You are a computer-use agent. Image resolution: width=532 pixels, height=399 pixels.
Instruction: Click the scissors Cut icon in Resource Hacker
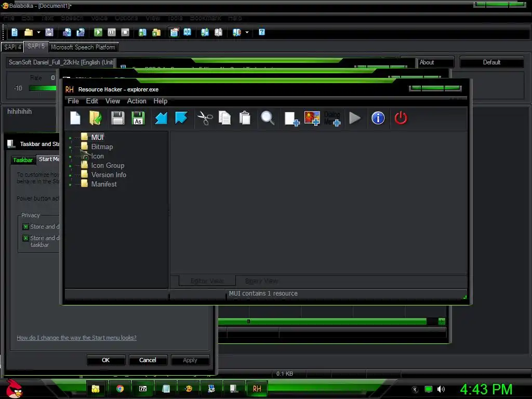[205, 118]
